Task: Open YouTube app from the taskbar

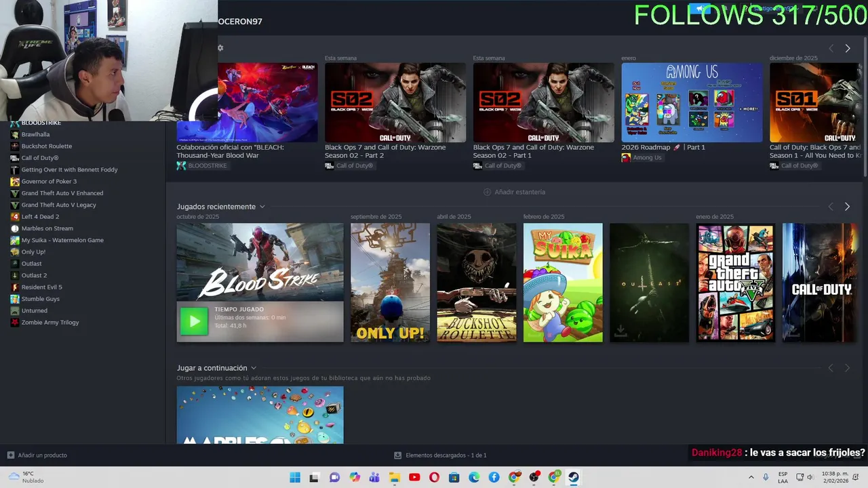Action: pos(414,477)
